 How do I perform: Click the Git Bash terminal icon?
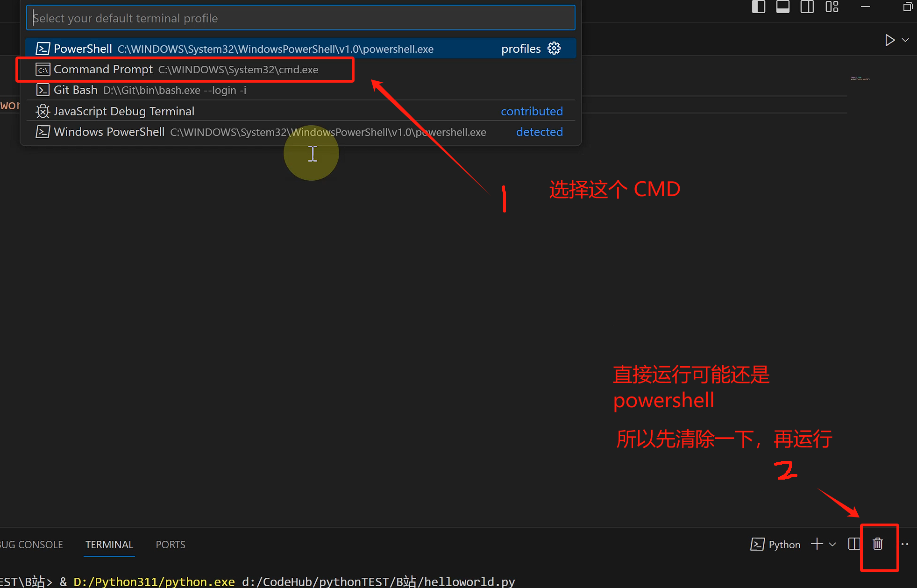click(x=43, y=90)
